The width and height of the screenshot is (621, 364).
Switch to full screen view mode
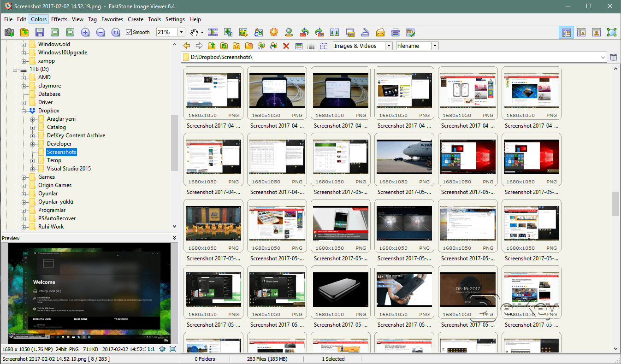tap(611, 32)
